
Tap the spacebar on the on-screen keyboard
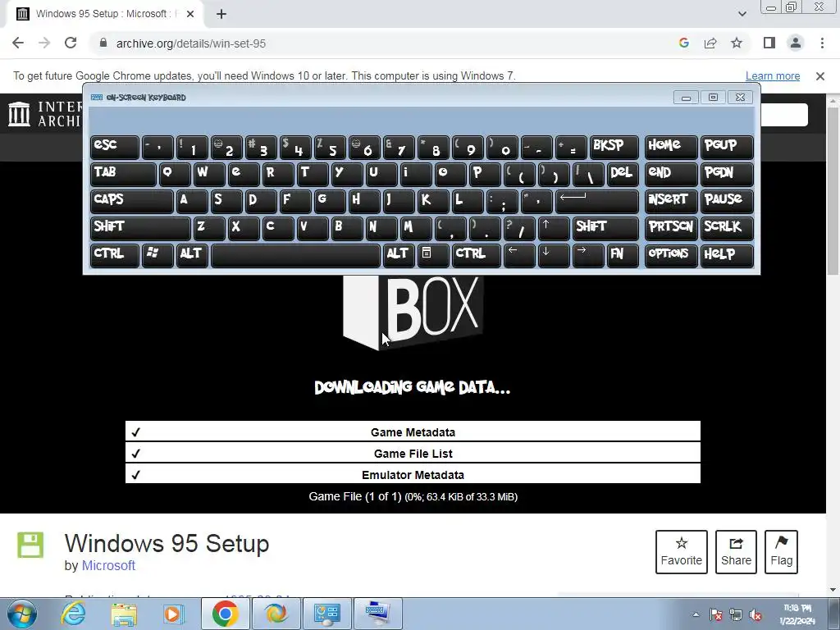click(x=295, y=256)
